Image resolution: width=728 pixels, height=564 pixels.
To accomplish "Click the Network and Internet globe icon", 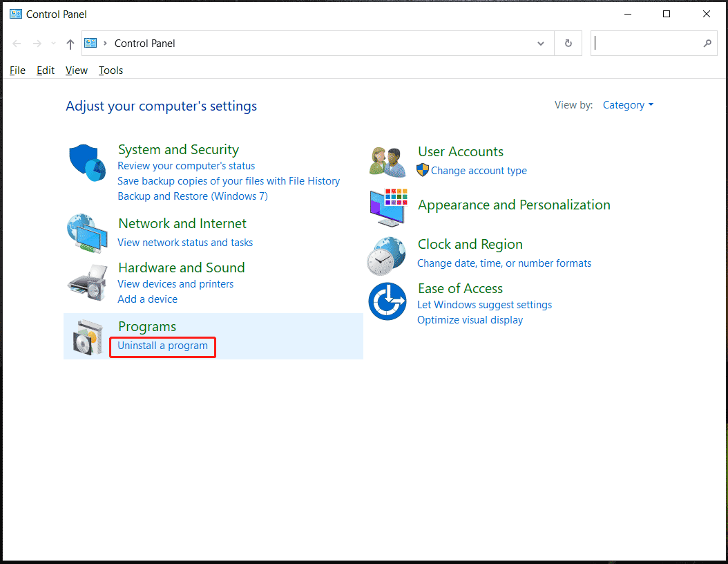I will [x=87, y=233].
